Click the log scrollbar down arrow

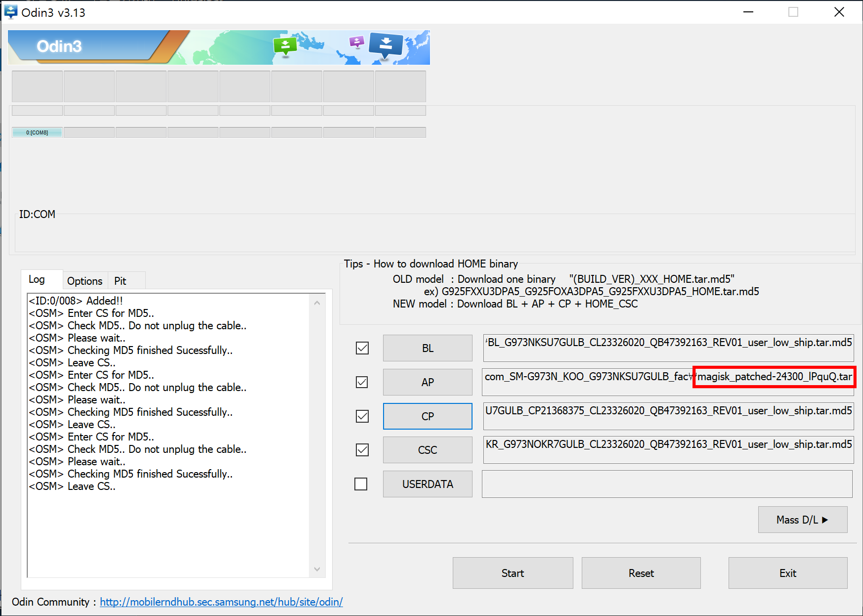(x=317, y=570)
